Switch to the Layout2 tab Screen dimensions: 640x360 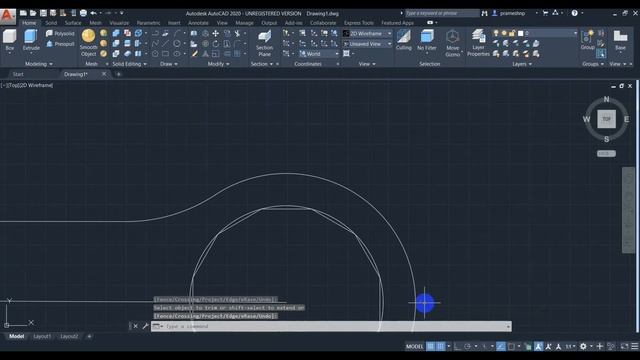click(69, 336)
